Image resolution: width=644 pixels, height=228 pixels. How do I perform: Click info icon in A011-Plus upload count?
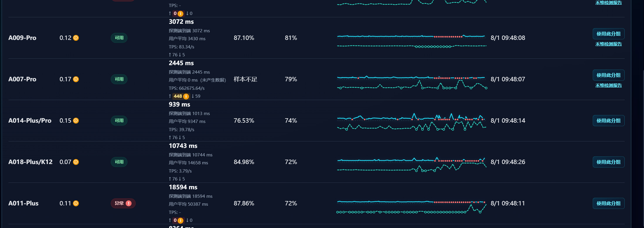pos(180,220)
